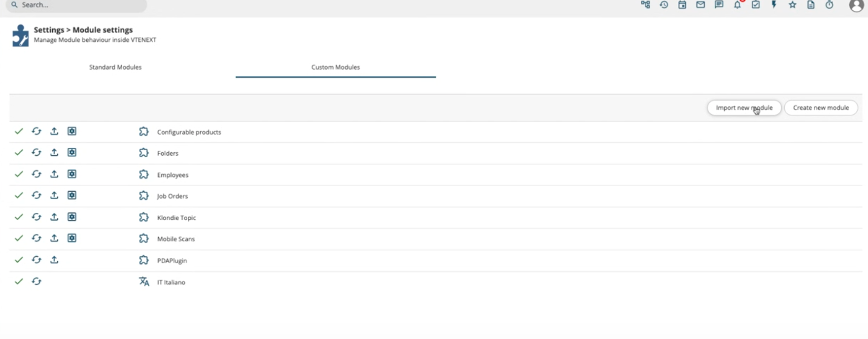Screen dimensions: 868x339
Task: Open settings of Employees module
Action: pos(72,174)
